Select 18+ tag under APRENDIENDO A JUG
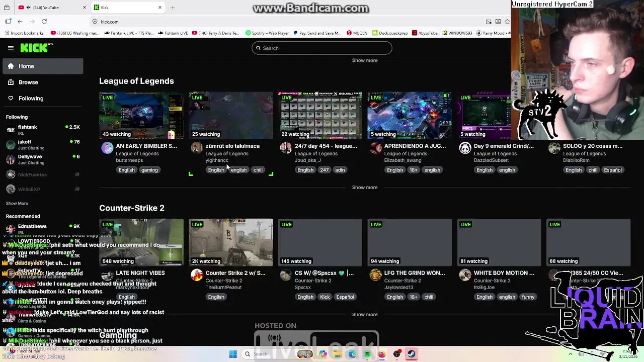 tap(414, 170)
